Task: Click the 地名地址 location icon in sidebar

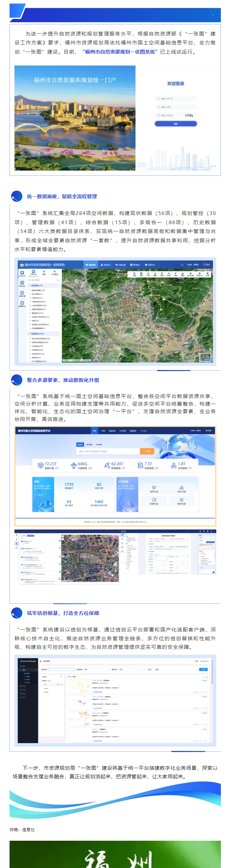Action: (x=22, y=283)
